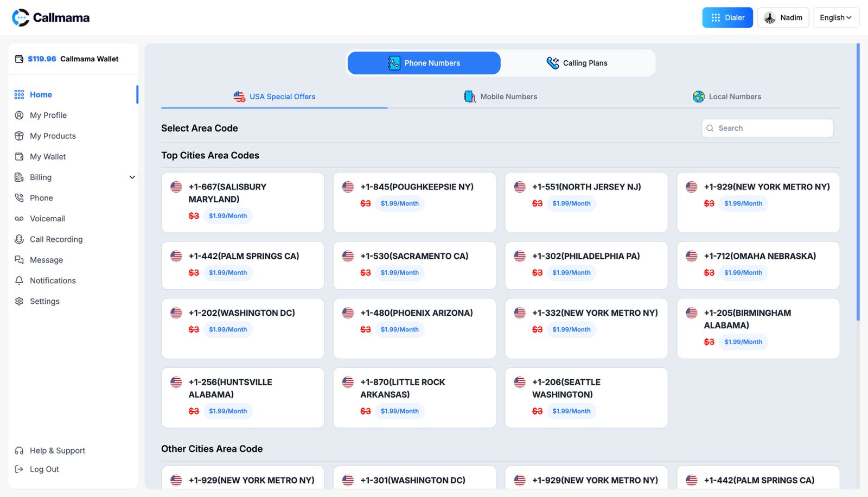868x497 pixels.
Task: Click the Settings gear icon
Action: pos(19,301)
